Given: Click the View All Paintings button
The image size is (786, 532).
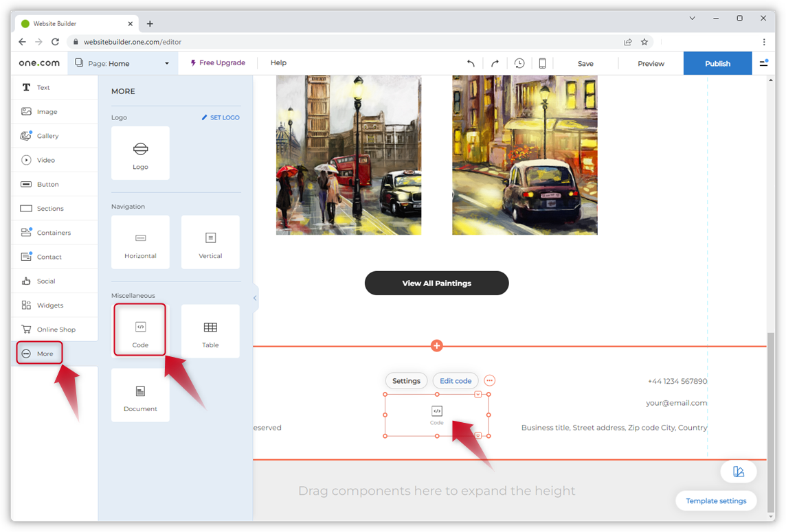Looking at the screenshot, I should click(x=436, y=283).
